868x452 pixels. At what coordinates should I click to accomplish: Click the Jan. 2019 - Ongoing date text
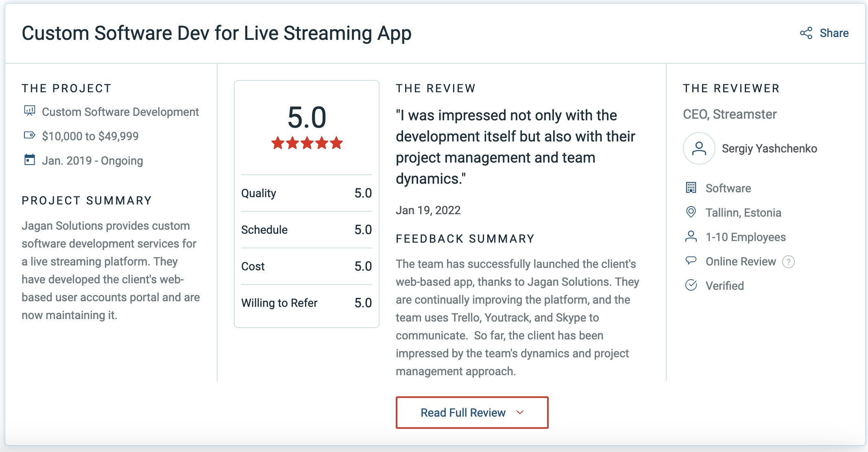click(x=92, y=161)
